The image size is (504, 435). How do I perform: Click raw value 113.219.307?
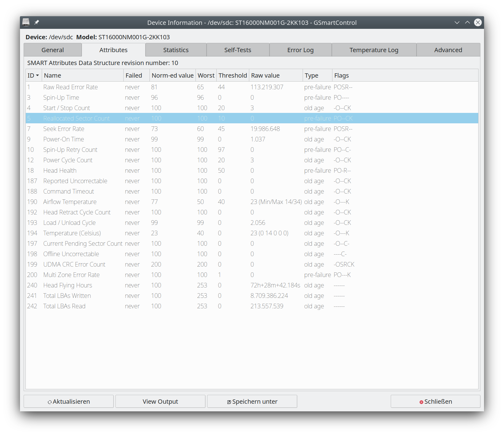pos(267,87)
